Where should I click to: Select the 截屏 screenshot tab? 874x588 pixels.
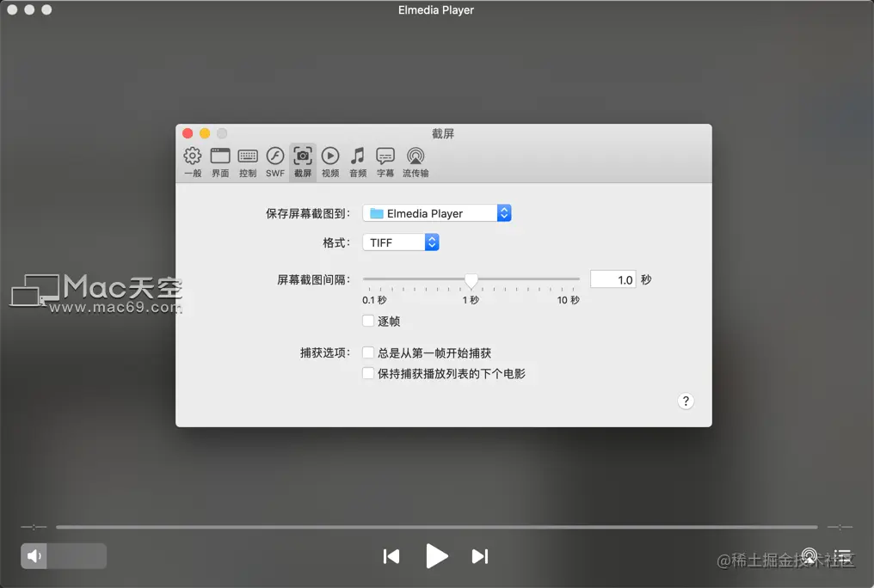point(303,162)
